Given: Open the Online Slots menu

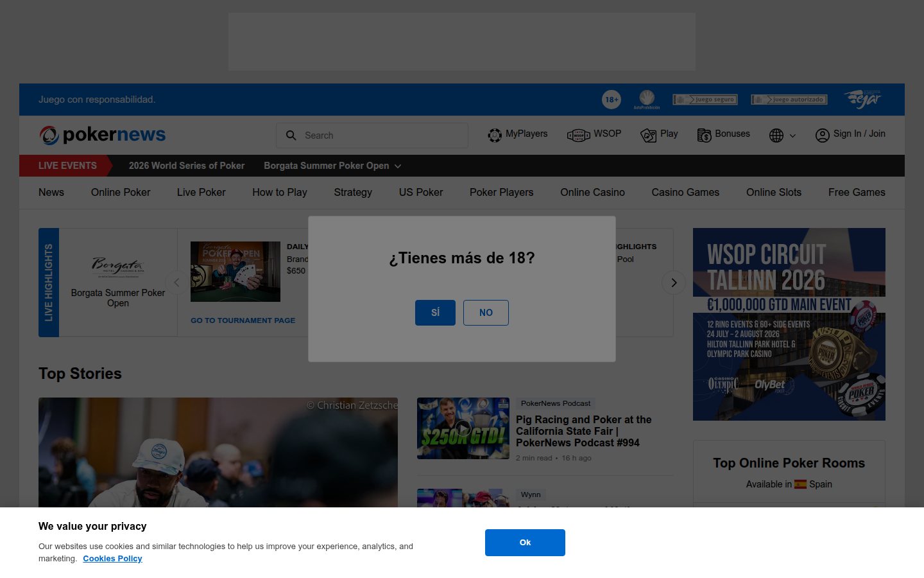Looking at the screenshot, I should click(774, 192).
